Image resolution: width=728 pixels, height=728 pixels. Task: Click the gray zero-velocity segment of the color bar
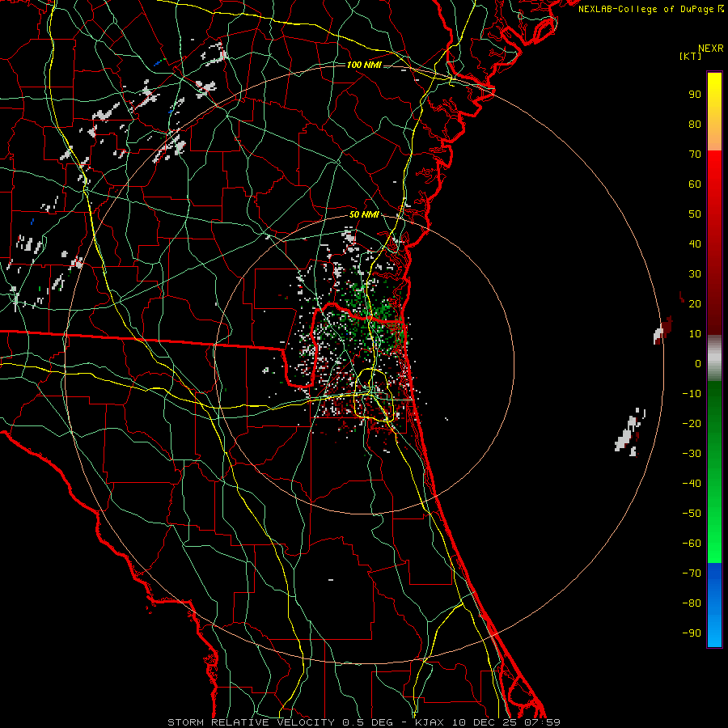(x=714, y=358)
